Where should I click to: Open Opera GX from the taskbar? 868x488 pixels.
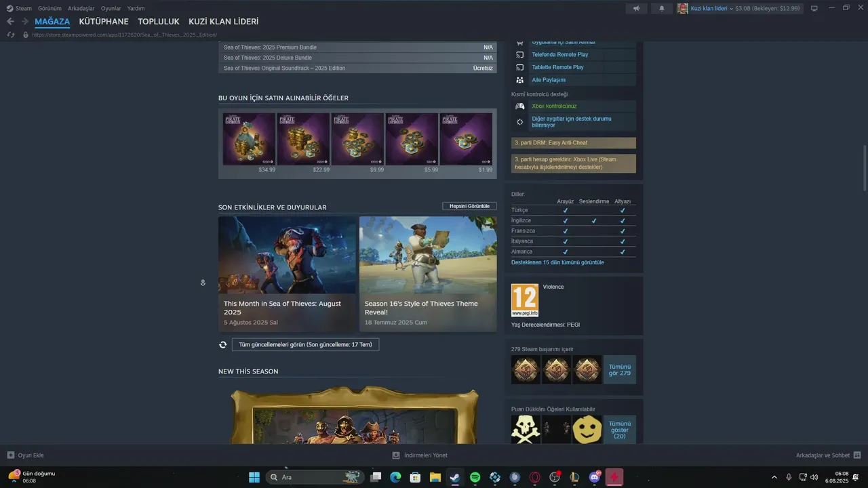click(535, 477)
